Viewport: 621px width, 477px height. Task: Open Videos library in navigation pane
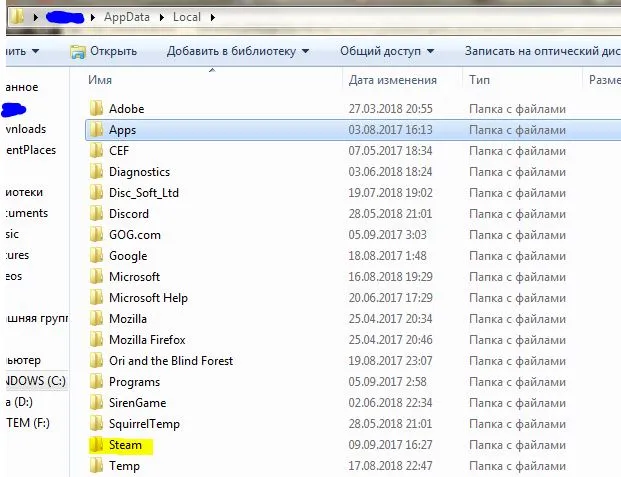(x=14, y=276)
